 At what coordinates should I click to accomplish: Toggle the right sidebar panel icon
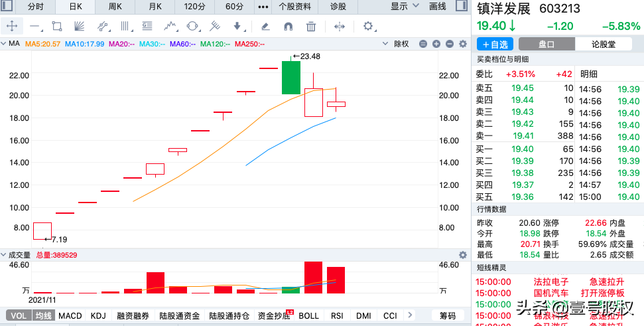click(x=461, y=6)
